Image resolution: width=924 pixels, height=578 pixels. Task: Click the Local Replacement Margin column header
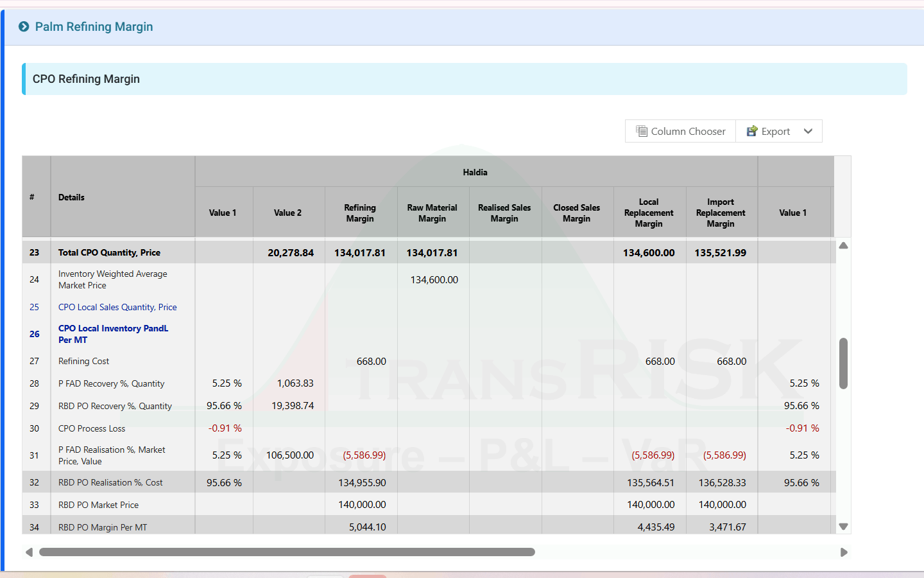pyautogui.click(x=649, y=213)
